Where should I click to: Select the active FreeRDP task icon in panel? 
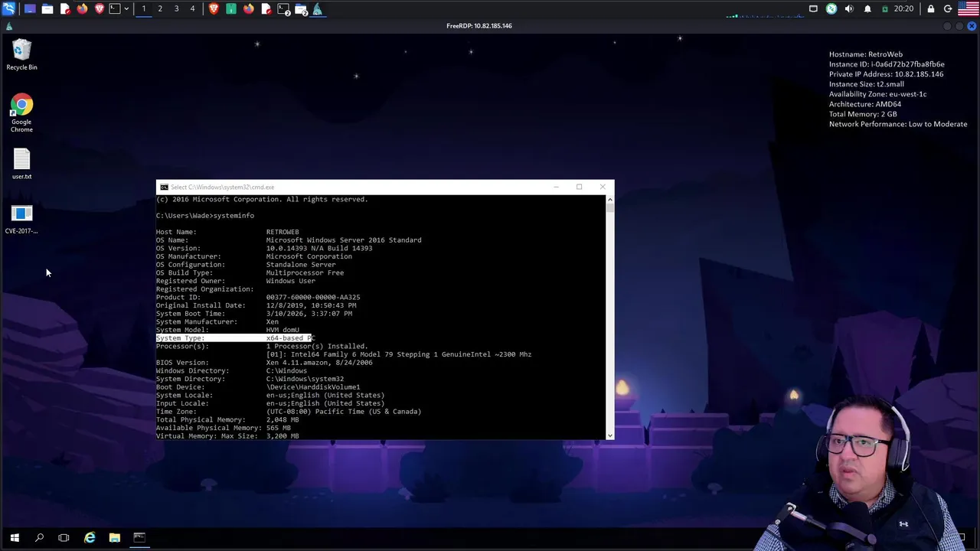[x=318, y=9]
